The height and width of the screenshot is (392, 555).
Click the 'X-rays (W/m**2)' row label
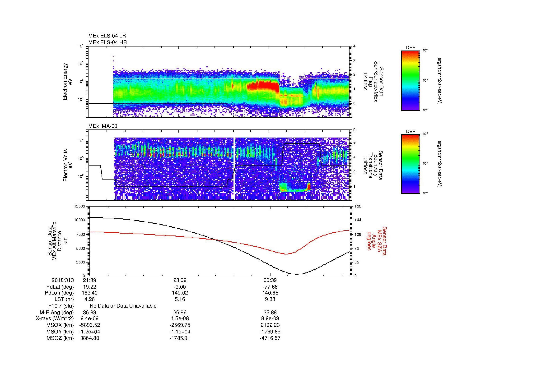coord(55,318)
